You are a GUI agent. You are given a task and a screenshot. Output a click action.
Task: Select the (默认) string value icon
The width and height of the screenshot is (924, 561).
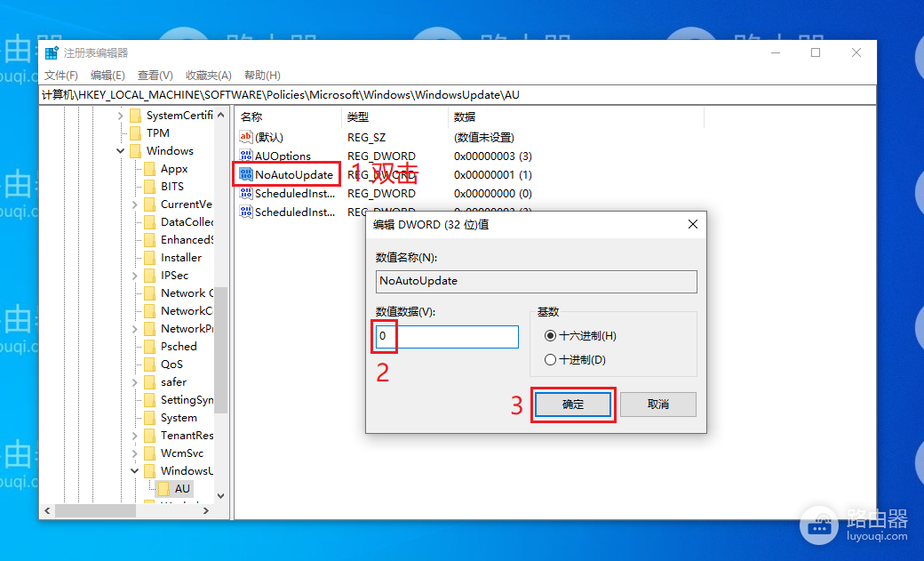tap(246, 137)
